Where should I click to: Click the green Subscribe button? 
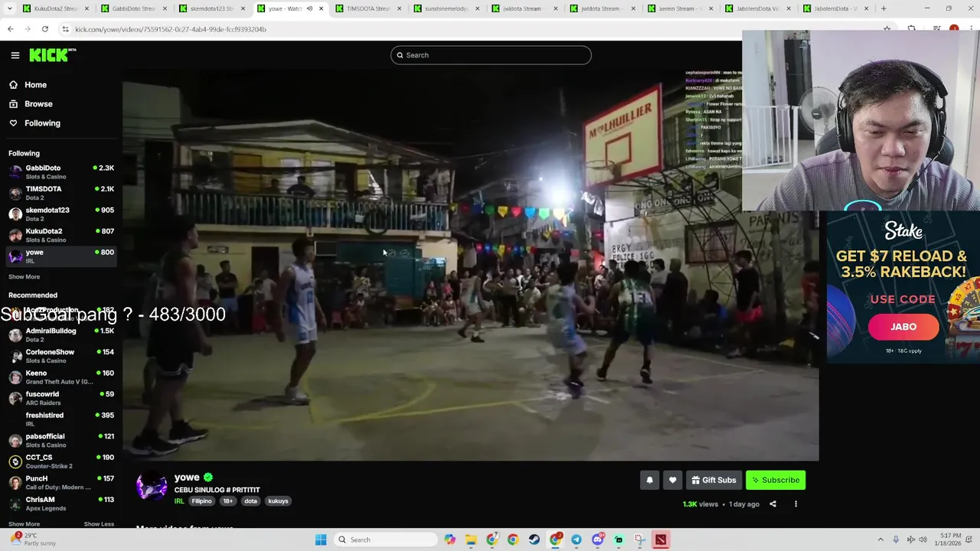776,480
